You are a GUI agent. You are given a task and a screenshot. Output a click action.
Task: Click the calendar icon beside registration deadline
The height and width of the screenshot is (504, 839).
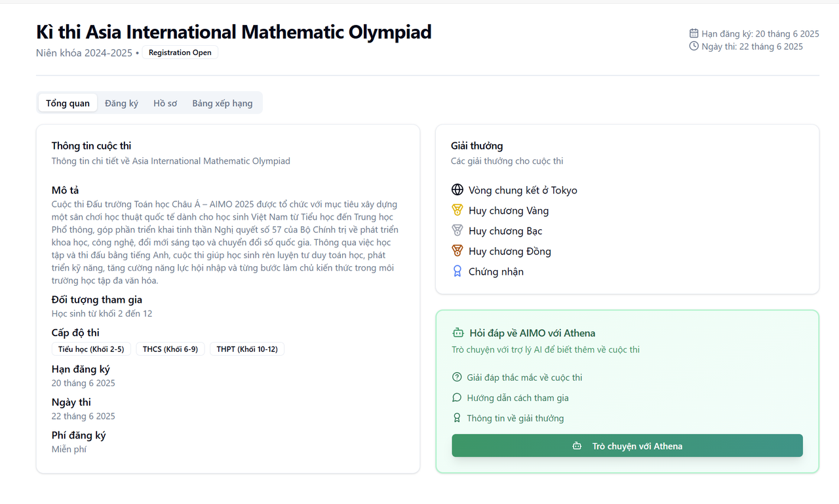tap(694, 33)
